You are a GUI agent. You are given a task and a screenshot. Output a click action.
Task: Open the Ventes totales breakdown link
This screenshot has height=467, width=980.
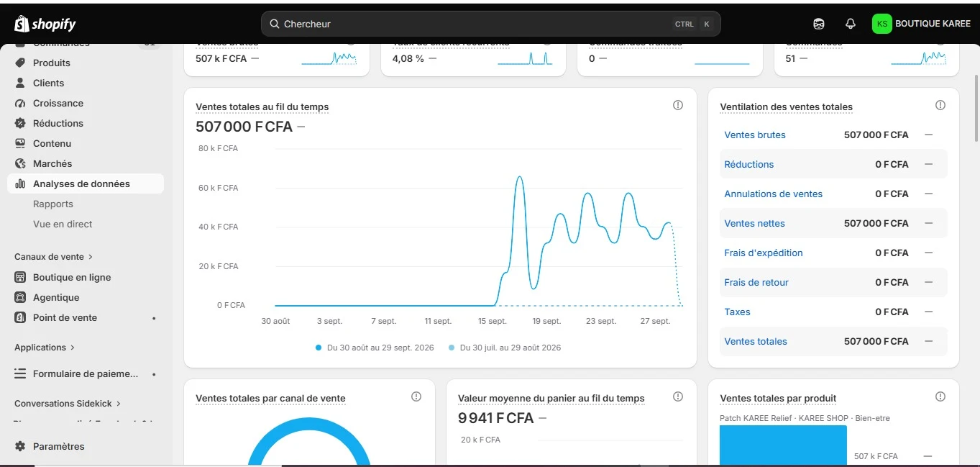click(756, 341)
